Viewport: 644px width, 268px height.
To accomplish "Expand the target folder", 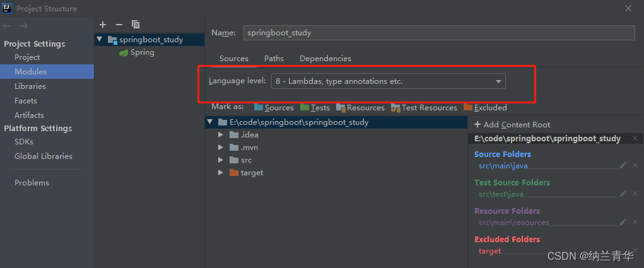I will coord(221,173).
